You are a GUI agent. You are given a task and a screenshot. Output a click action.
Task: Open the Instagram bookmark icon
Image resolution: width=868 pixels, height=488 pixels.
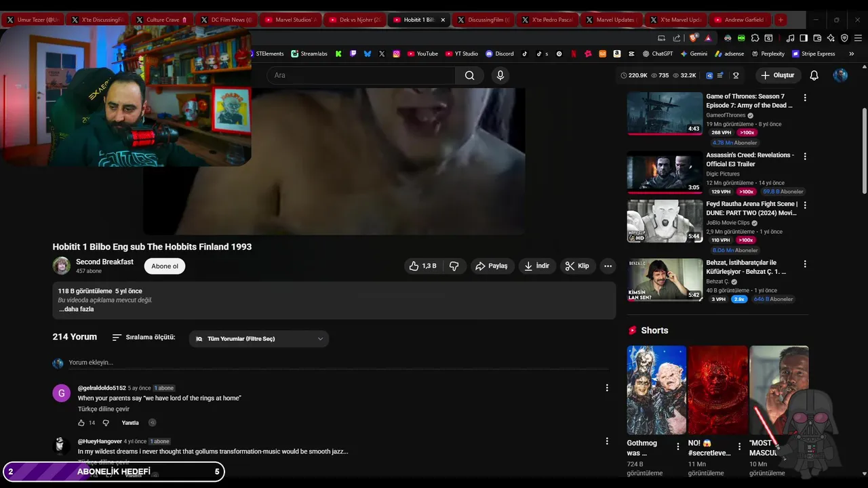(397, 54)
